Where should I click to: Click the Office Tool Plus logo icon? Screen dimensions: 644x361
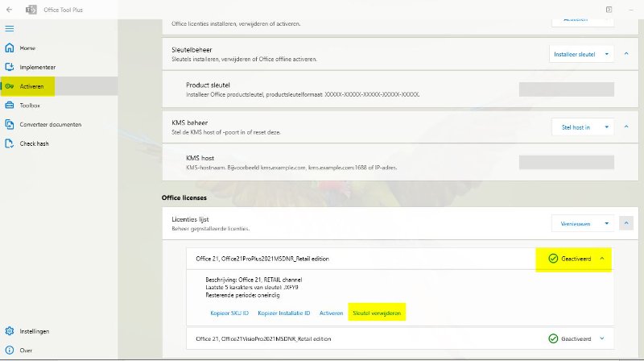point(31,10)
